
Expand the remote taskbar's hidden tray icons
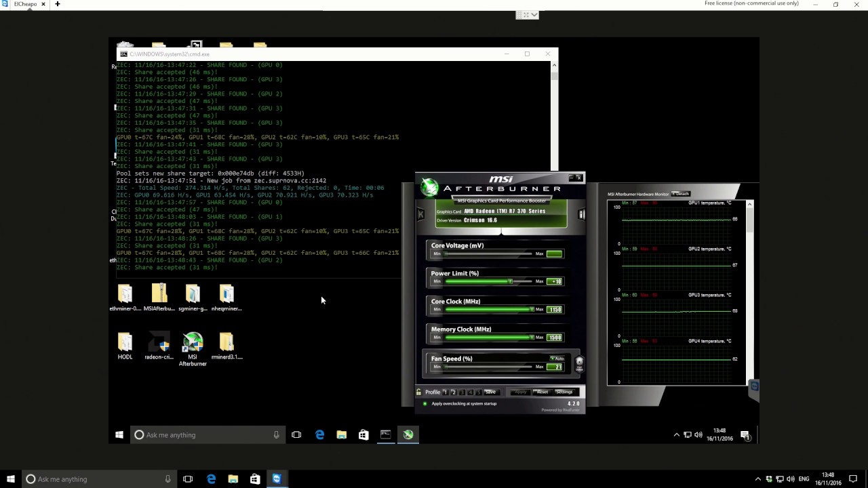click(676, 434)
